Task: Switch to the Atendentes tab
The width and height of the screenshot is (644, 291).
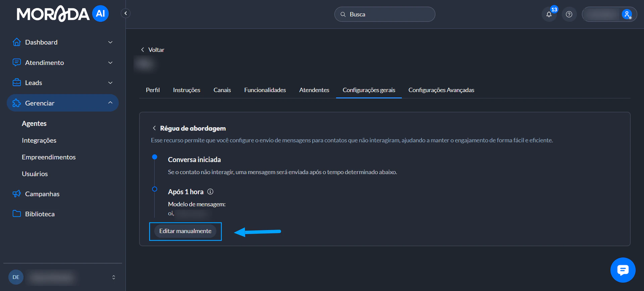Action: click(314, 90)
